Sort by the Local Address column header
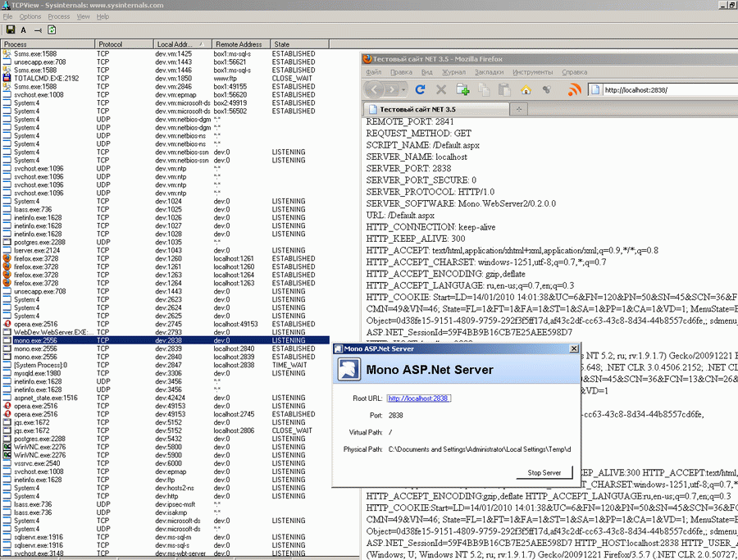This screenshot has width=738, height=560. click(x=183, y=44)
